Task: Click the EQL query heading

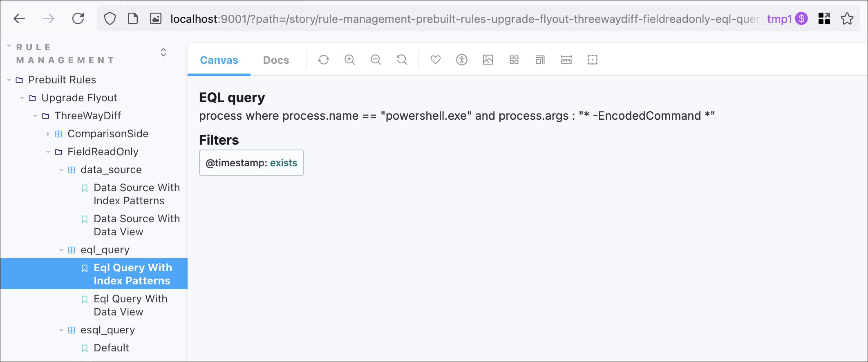Action: coord(232,98)
